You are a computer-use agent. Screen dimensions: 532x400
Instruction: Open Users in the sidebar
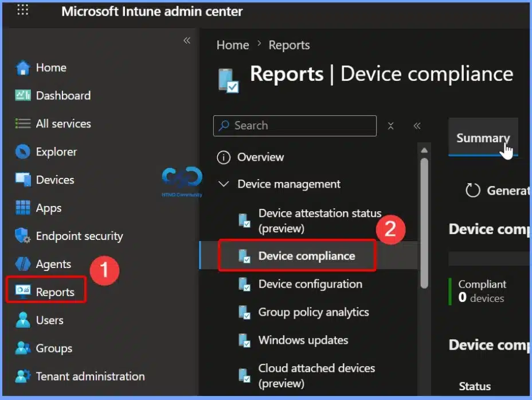tap(49, 320)
